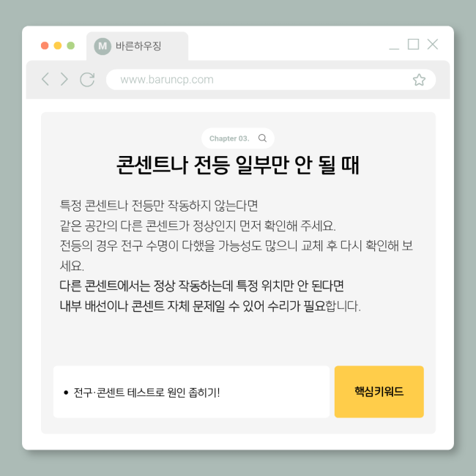
Task: Maximize the window using square icon
Action: click(413, 44)
